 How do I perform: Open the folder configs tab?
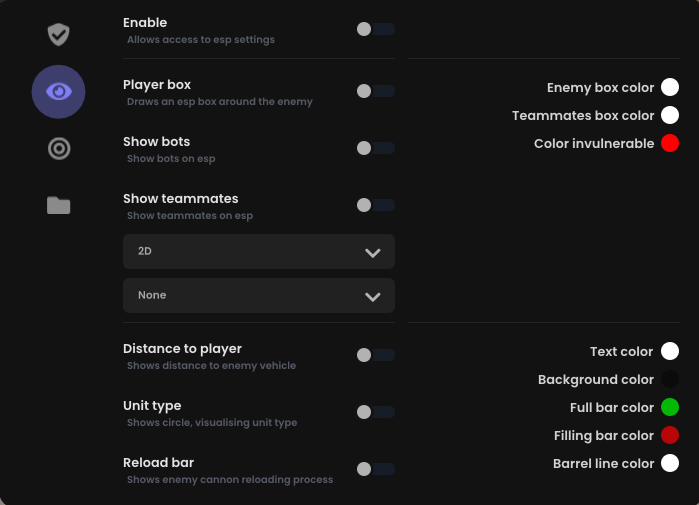(58, 205)
